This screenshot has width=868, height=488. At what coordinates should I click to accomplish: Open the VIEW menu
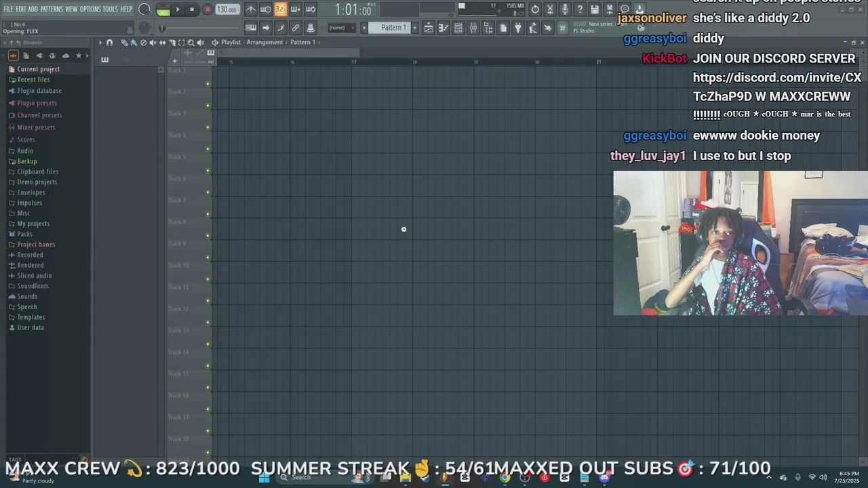(x=71, y=9)
